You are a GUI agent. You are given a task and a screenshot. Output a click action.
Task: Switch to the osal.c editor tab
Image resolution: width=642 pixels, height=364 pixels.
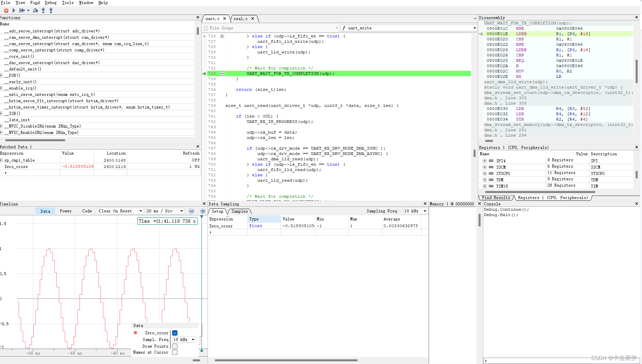click(x=241, y=19)
